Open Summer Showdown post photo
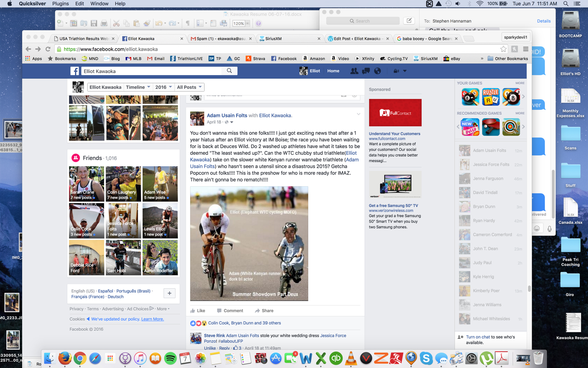The height and width of the screenshot is (368, 588). coord(249,243)
